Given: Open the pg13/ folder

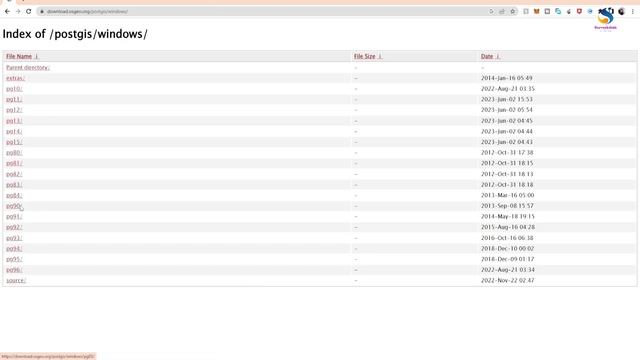Looking at the screenshot, I should click(x=14, y=121).
